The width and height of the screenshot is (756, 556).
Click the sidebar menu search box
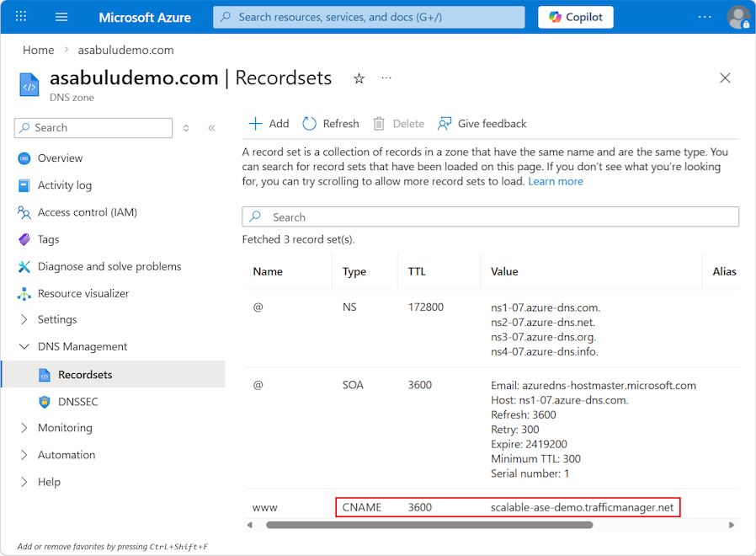tap(93, 128)
